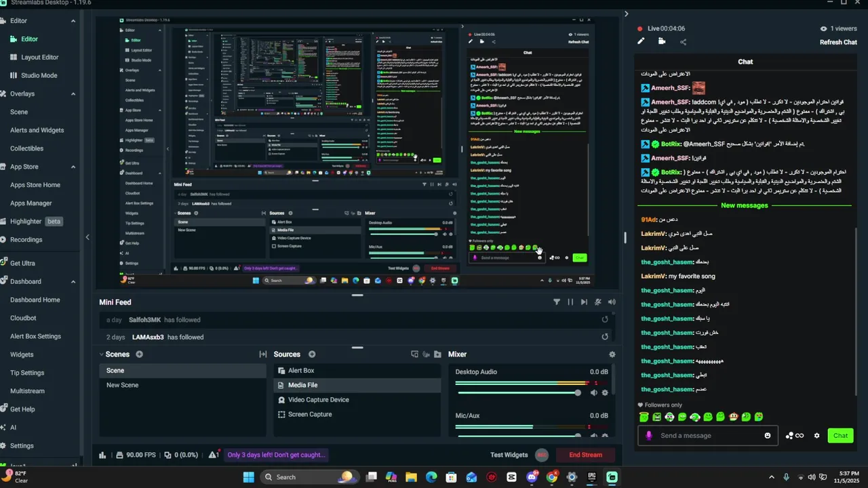Open Layout Editor in sidebar

(x=39, y=58)
